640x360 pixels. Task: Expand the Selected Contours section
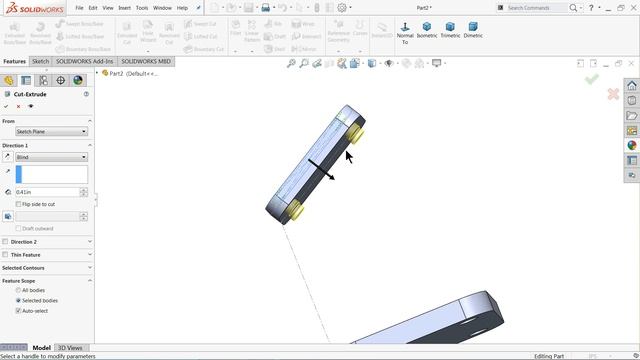coord(89,268)
